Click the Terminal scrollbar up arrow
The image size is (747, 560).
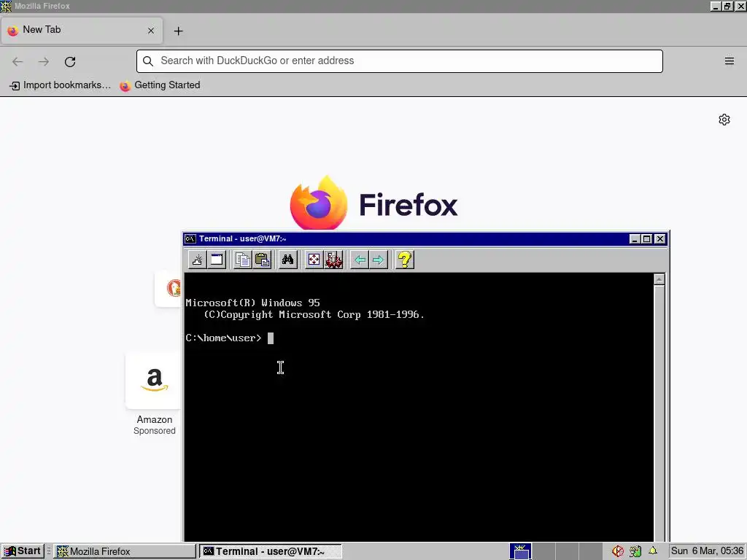pyautogui.click(x=659, y=279)
